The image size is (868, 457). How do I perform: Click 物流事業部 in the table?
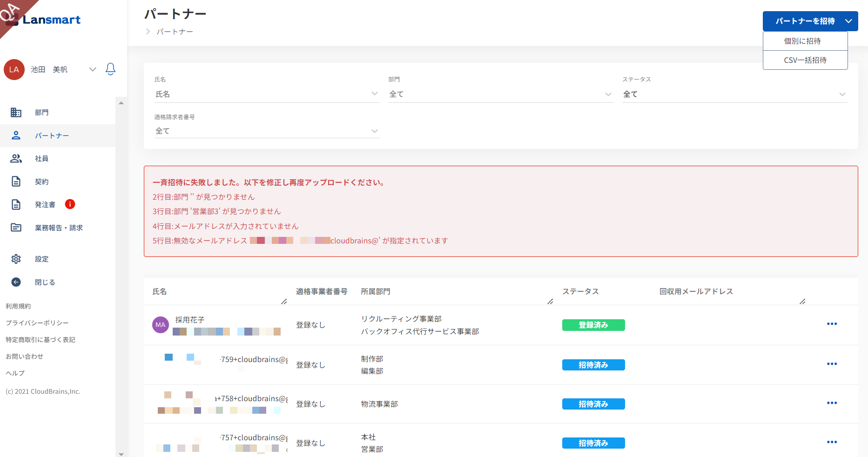(x=379, y=404)
